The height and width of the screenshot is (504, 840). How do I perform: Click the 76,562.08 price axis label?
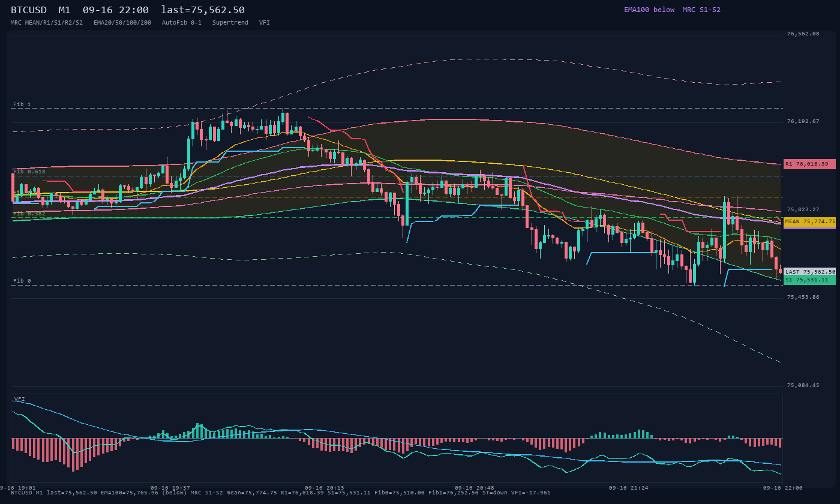(803, 34)
